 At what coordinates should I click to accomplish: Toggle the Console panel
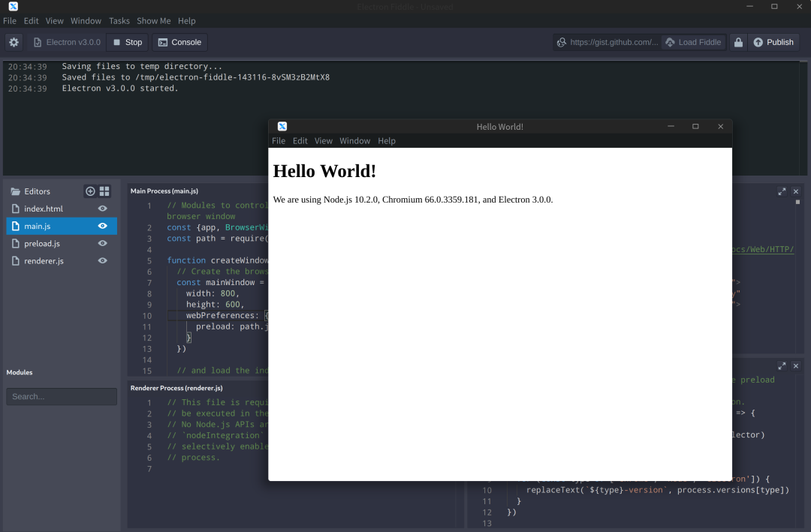tap(179, 42)
